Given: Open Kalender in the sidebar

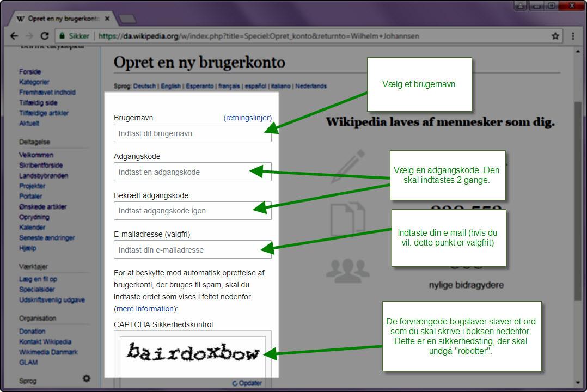Looking at the screenshot, I should [32, 227].
